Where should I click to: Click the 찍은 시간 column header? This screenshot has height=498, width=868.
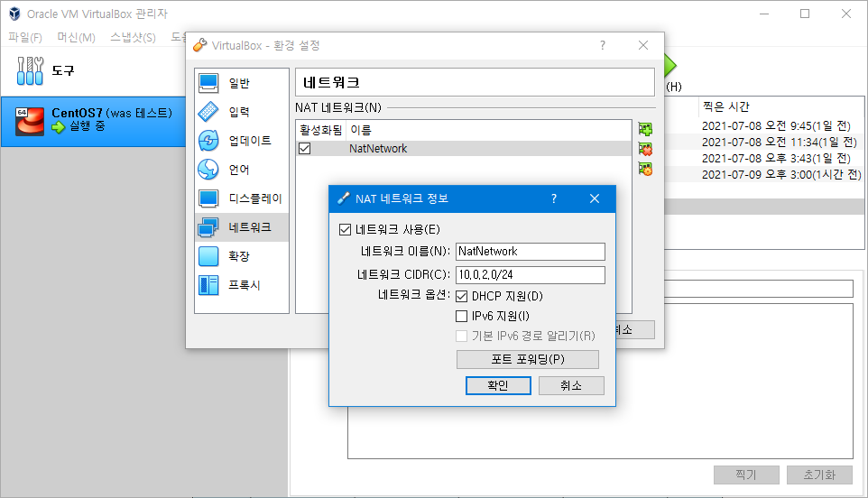(x=725, y=106)
